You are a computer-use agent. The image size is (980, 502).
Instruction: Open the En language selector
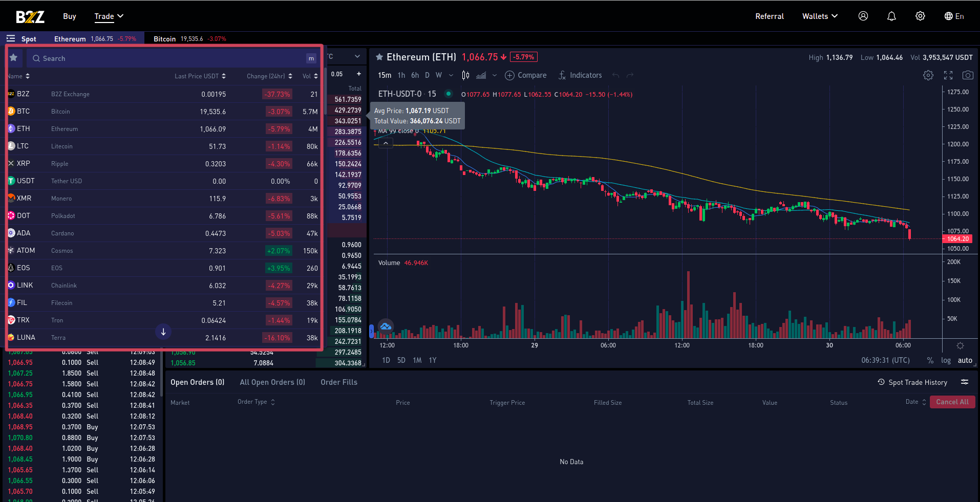coord(954,16)
